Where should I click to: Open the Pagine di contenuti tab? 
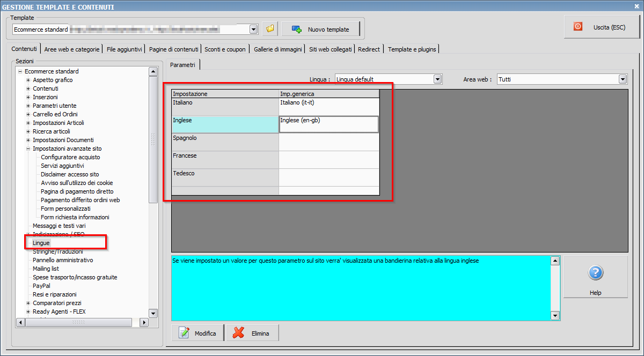pos(174,49)
